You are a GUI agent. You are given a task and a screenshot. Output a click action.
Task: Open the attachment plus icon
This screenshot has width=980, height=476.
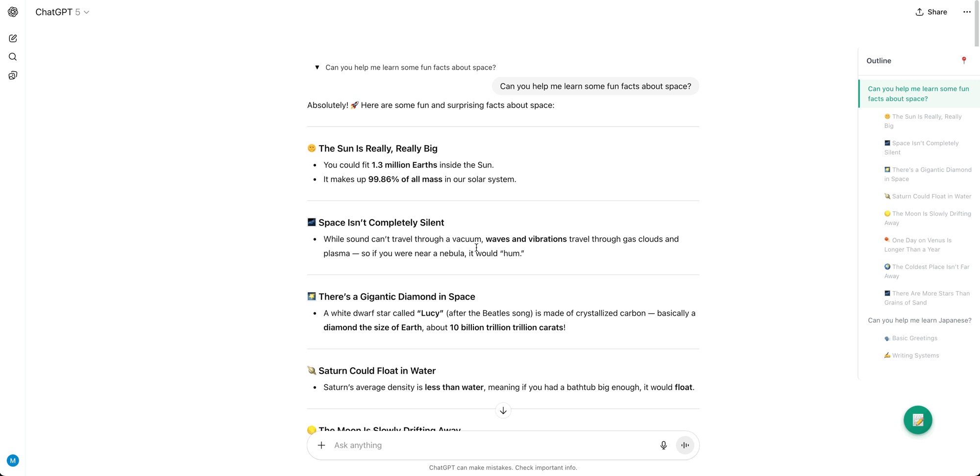coord(321,445)
